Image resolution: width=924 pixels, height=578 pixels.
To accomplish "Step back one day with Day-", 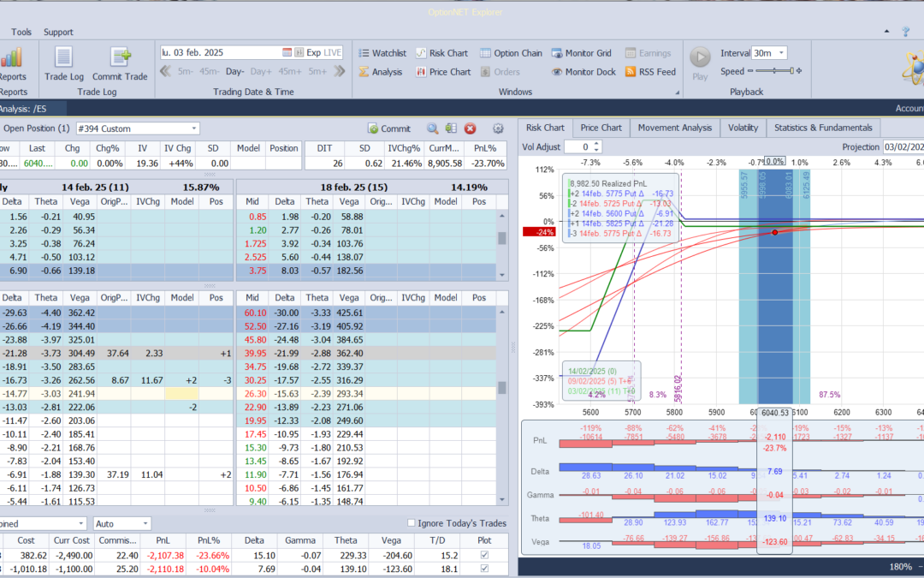I will tap(234, 72).
